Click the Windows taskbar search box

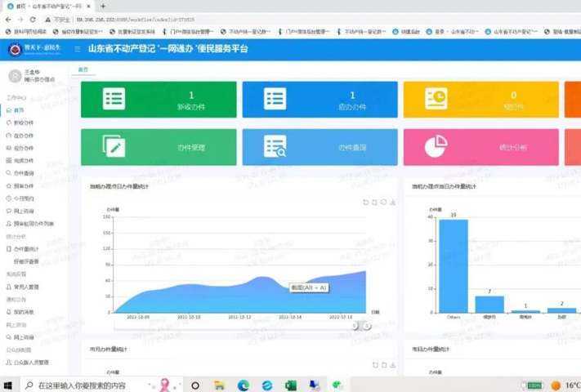pos(100,385)
